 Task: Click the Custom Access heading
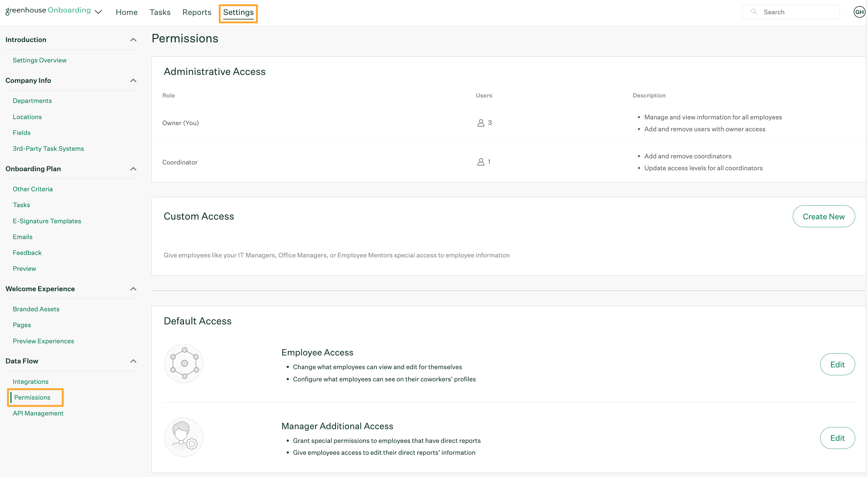click(x=199, y=216)
